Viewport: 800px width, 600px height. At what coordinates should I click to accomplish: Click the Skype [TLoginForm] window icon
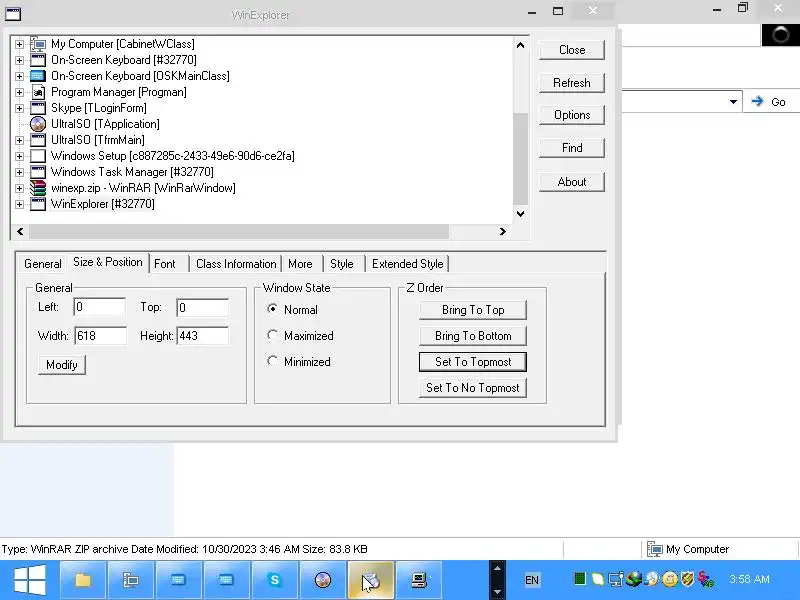(x=38, y=108)
